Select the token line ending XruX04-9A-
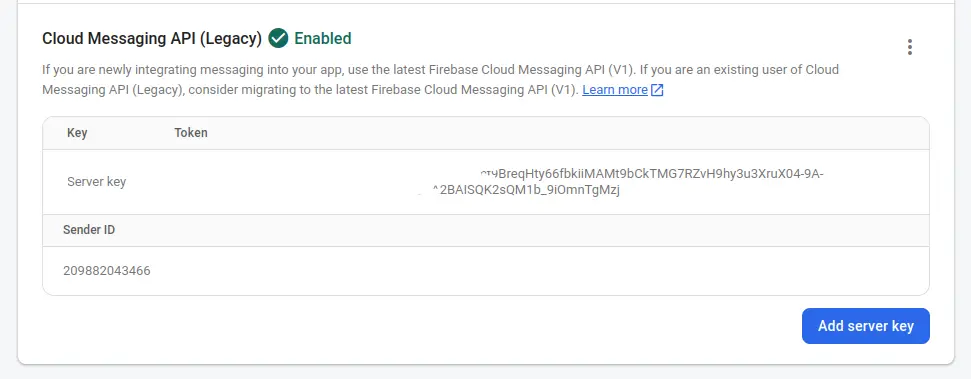This screenshot has width=971, height=379. [652, 174]
